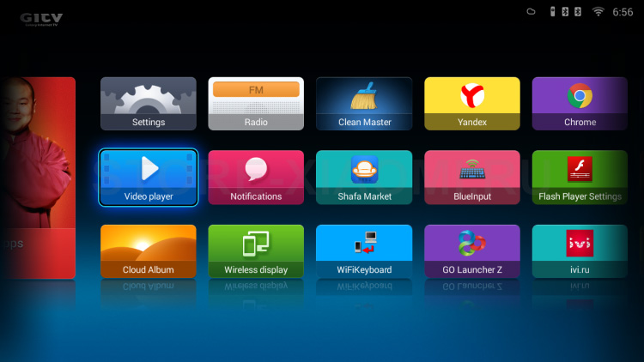Open Chrome browser tile

click(x=580, y=104)
